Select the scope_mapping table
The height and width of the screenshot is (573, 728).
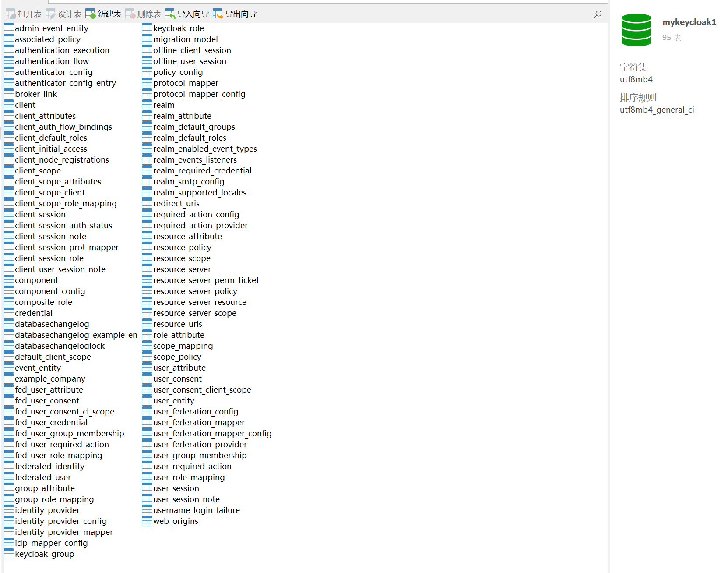183,346
